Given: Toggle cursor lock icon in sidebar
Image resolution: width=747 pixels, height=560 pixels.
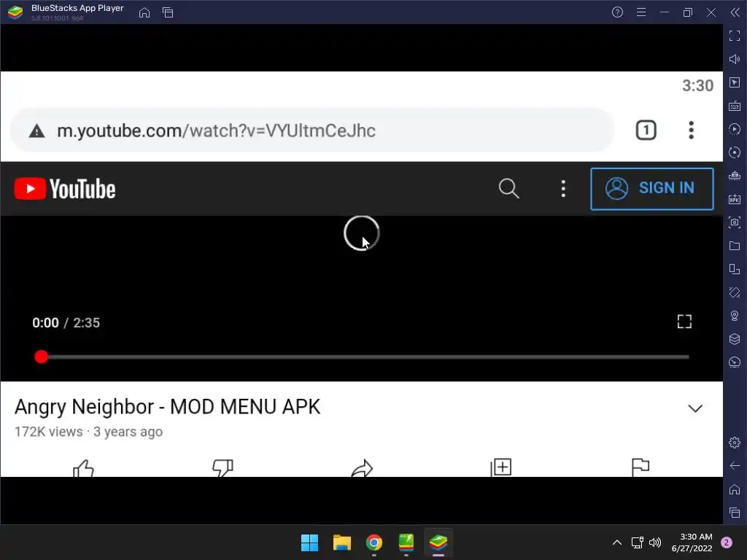Looking at the screenshot, I should point(735,82).
